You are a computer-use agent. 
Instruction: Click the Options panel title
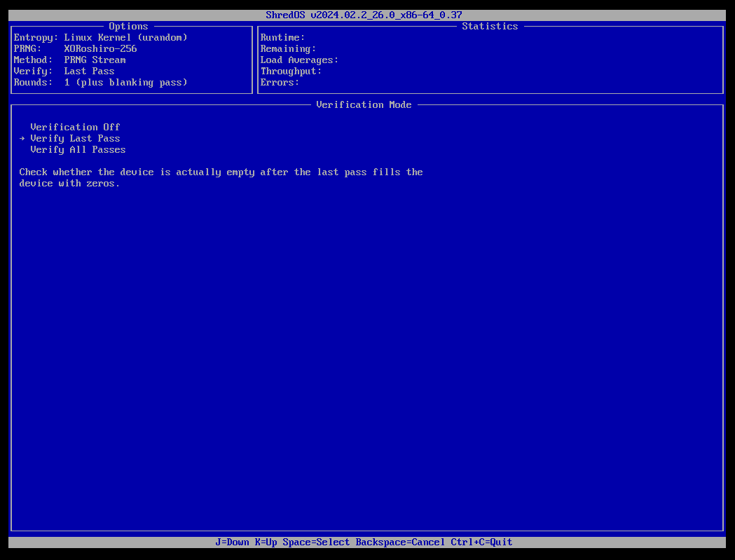pos(128,26)
